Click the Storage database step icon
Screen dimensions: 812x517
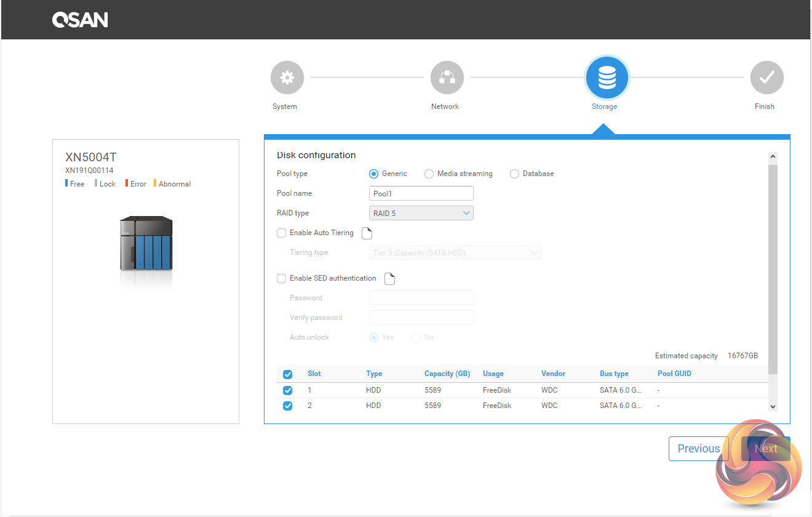click(607, 78)
